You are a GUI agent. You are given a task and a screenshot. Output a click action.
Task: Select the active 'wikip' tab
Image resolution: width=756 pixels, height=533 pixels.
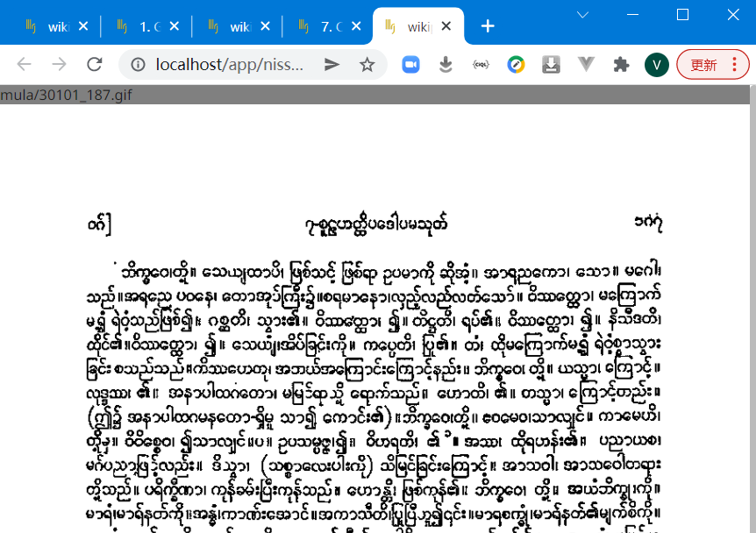click(x=417, y=26)
